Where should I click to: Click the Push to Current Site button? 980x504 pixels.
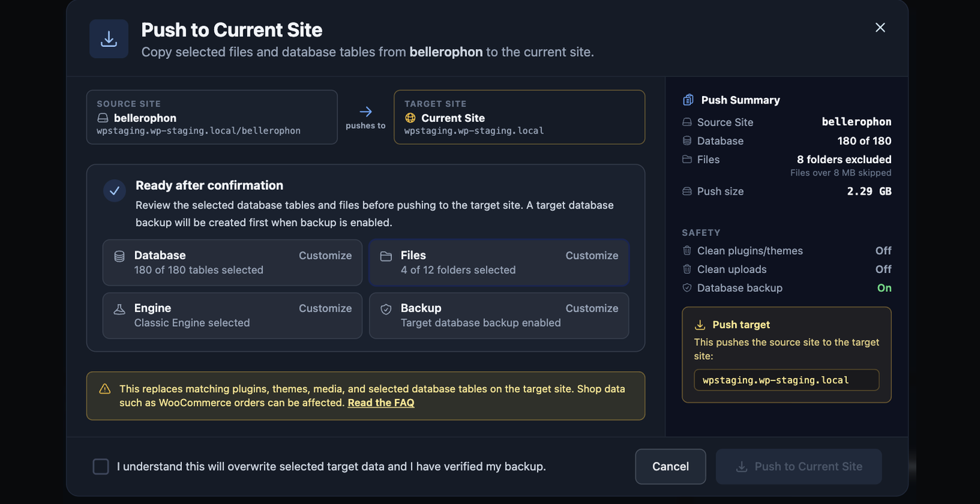pyautogui.click(x=799, y=466)
